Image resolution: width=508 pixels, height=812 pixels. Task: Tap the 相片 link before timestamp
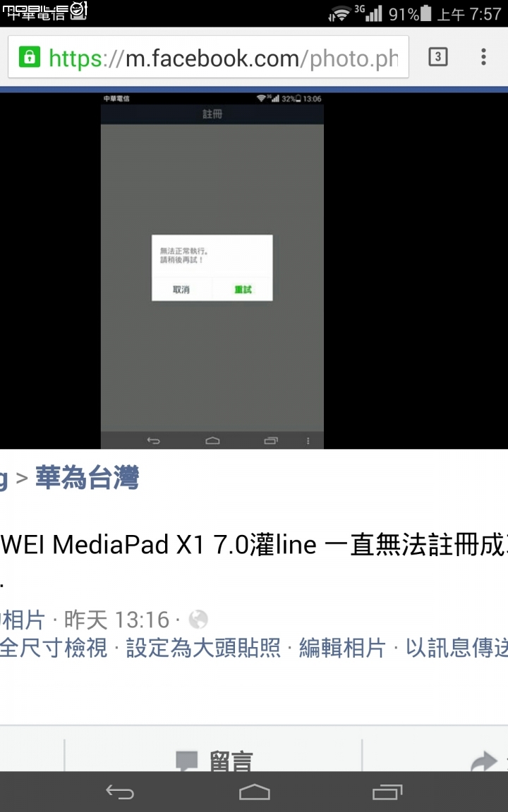coord(23,620)
